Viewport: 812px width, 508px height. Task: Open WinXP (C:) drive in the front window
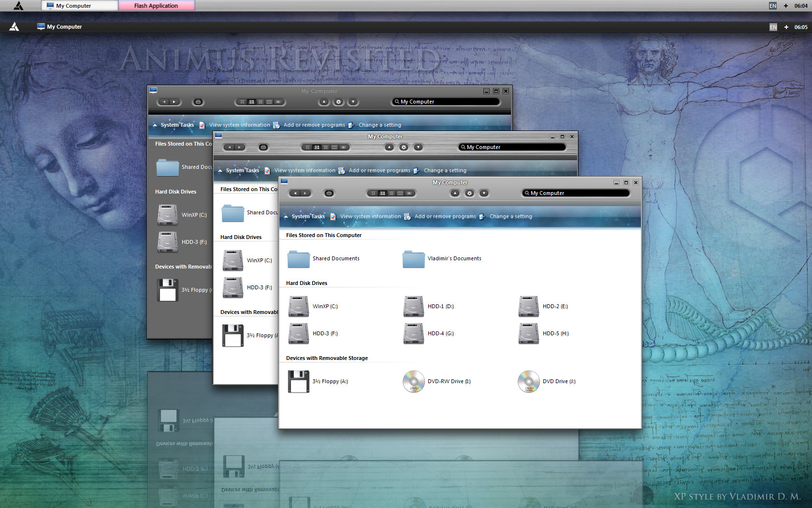pyautogui.click(x=313, y=306)
